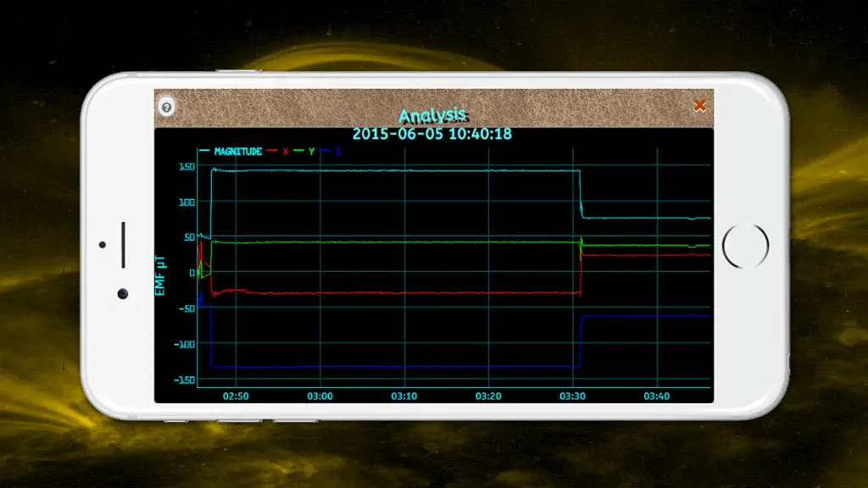Toggle the MAGNITUDE legend entry
The image size is (868, 488).
[x=231, y=151]
